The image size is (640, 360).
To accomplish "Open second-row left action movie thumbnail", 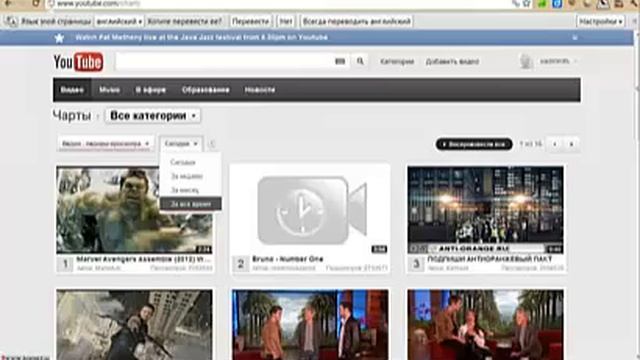I will 134,325.
